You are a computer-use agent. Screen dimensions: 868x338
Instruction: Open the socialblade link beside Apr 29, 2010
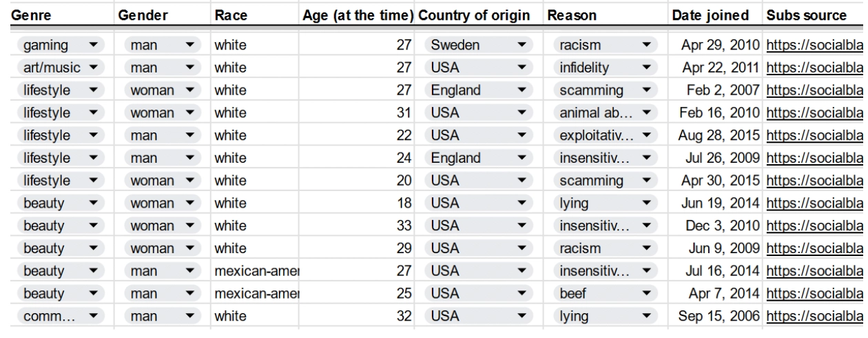pyautogui.click(x=814, y=46)
